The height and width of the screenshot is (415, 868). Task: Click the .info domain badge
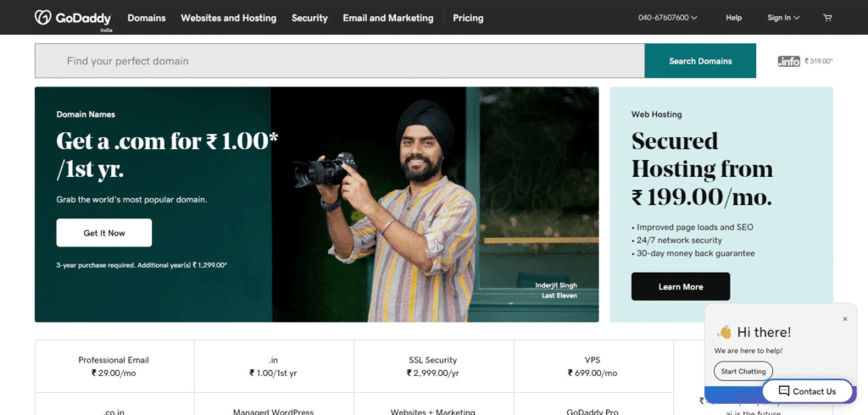[789, 61]
